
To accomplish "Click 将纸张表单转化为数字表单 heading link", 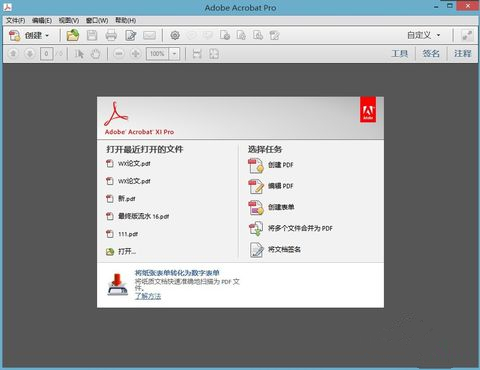I will point(177,273).
